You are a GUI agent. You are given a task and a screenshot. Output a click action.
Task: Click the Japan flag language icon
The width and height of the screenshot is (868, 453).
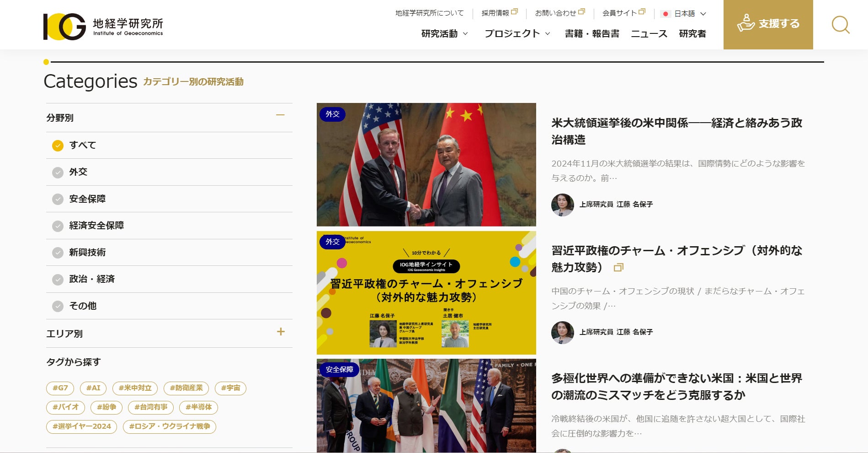(x=666, y=14)
